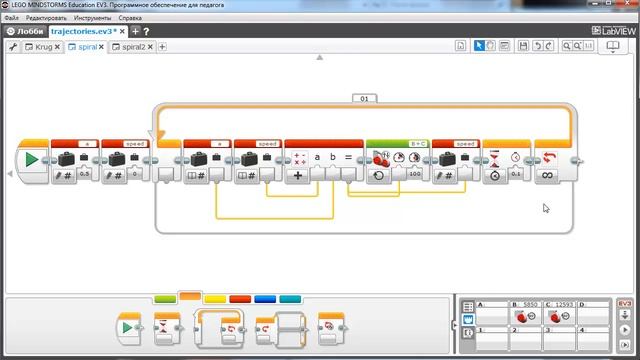640x360 pixels.
Task: Reset zoom to 1:1
Action: point(589,46)
